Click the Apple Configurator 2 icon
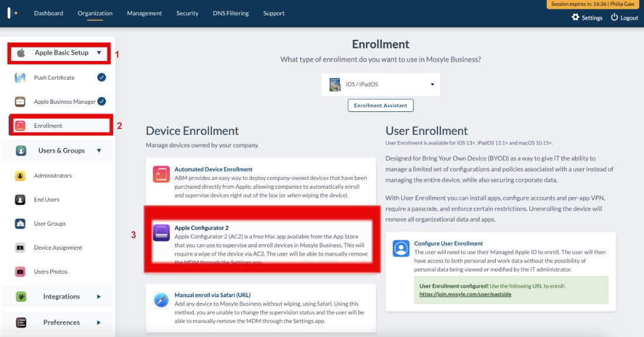 click(161, 233)
